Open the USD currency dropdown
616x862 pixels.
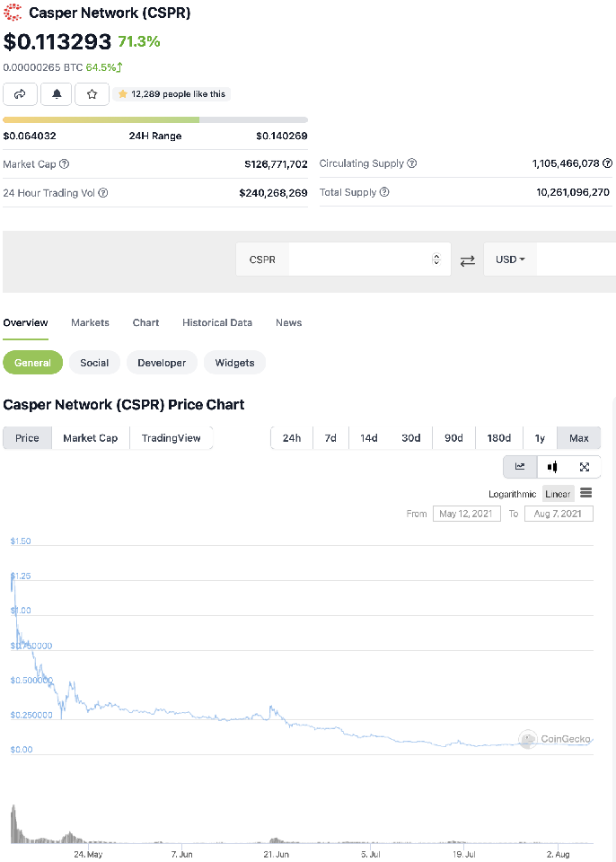(x=510, y=259)
